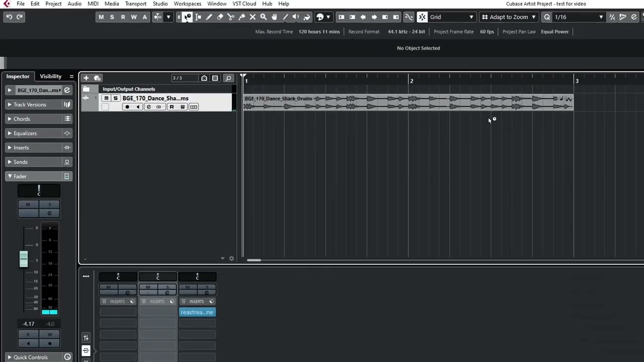Toggle Monitor on the drums track
644x362 pixels.
pyautogui.click(x=138, y=107)
